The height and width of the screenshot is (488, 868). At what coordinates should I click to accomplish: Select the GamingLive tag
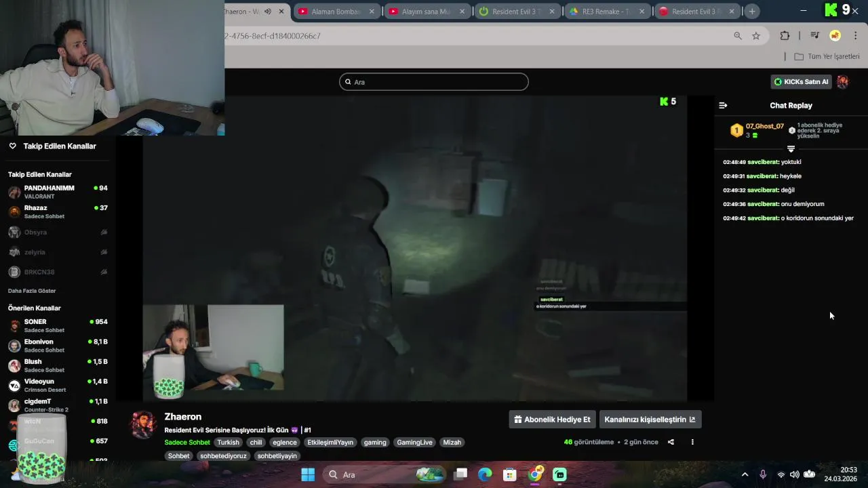tap(415, 443)
